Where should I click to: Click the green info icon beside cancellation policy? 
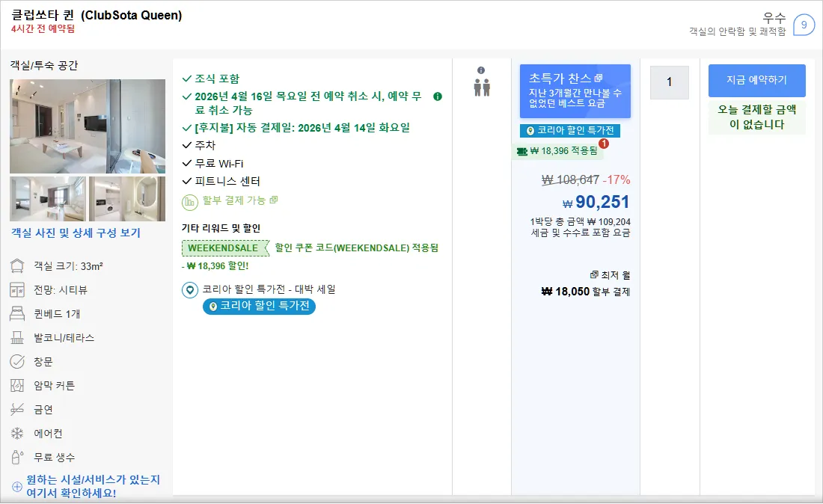(437, 96)
